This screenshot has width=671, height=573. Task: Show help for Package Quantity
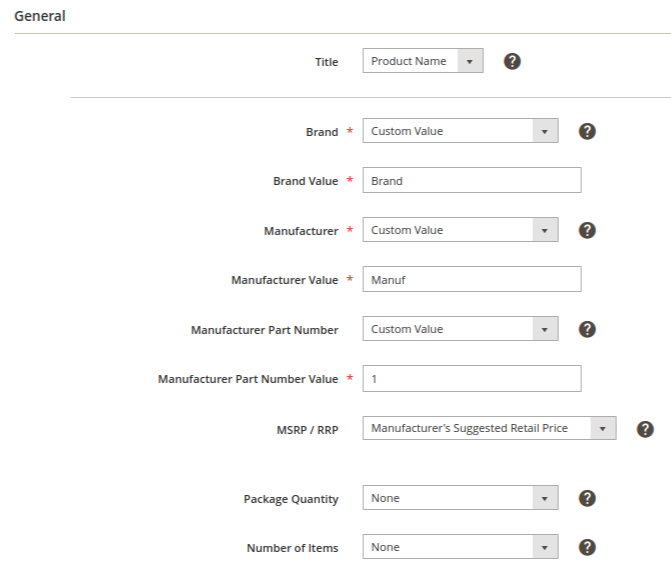(x=588, y=498)
